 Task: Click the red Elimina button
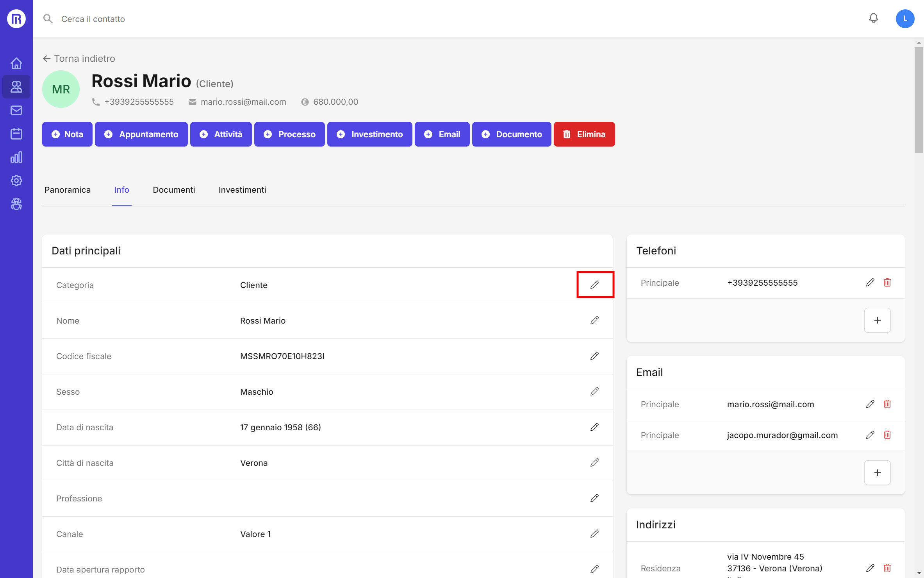pyautogui.click(x=584, y=134)
